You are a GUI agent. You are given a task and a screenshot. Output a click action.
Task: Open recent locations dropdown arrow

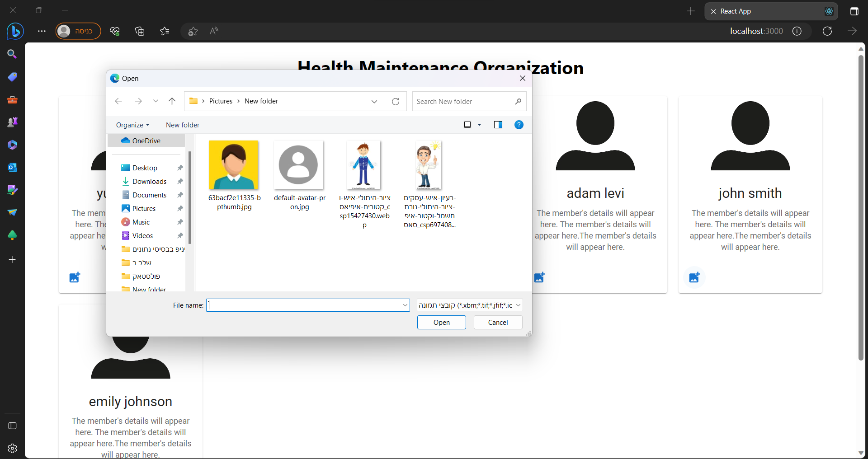click(156, 101)
